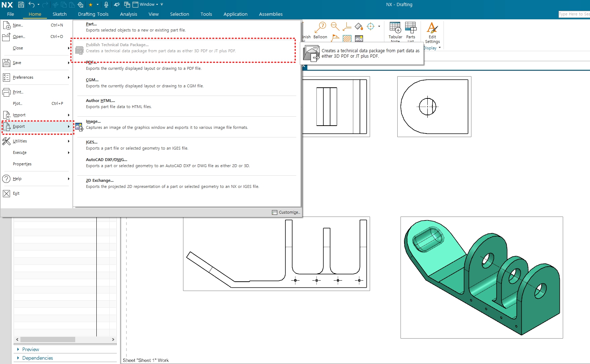Click the Paste clipboard icon
The image size is (590, 364).
pos(72,5)
